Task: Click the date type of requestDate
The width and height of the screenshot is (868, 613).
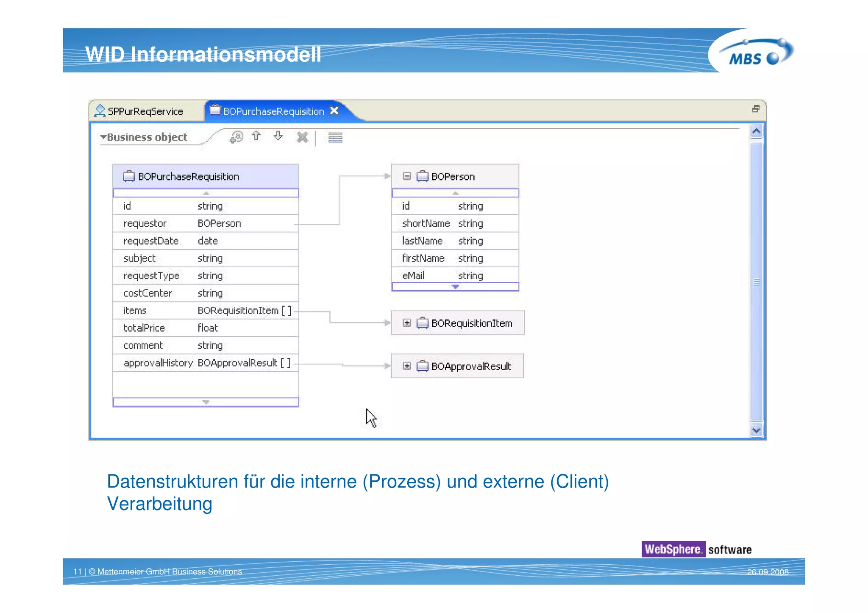Action: click(x=208, y=241)
